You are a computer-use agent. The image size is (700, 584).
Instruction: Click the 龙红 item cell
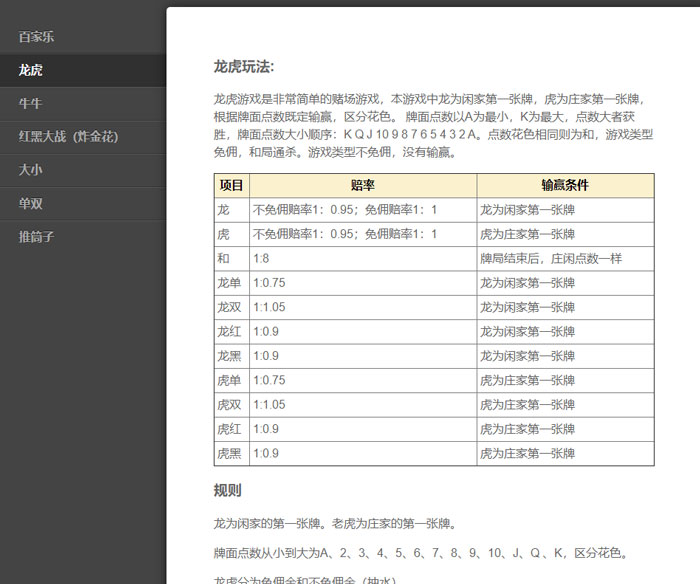click(x=231, y=332)
